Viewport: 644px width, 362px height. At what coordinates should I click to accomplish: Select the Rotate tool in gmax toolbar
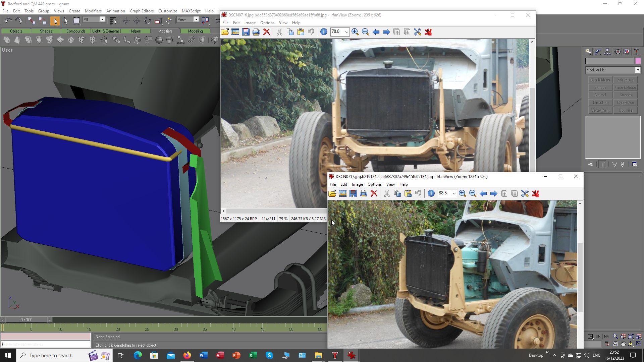tap(147, 21)
